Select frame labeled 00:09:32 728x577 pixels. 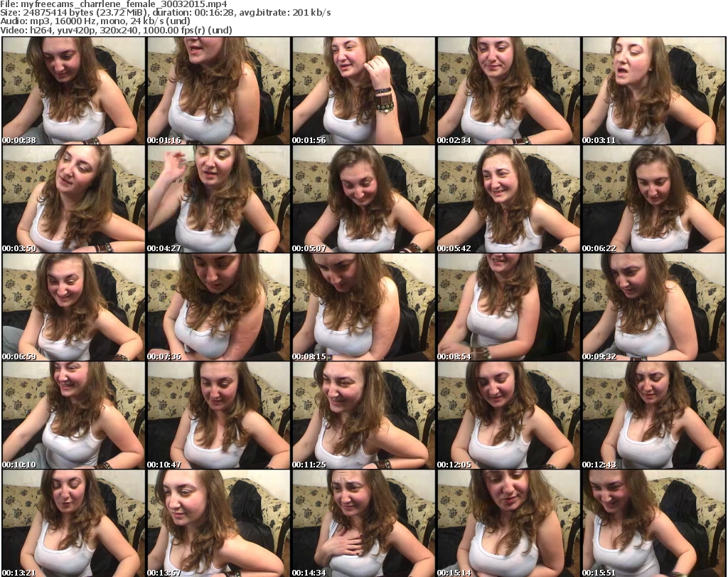click(x=654, y=307)
